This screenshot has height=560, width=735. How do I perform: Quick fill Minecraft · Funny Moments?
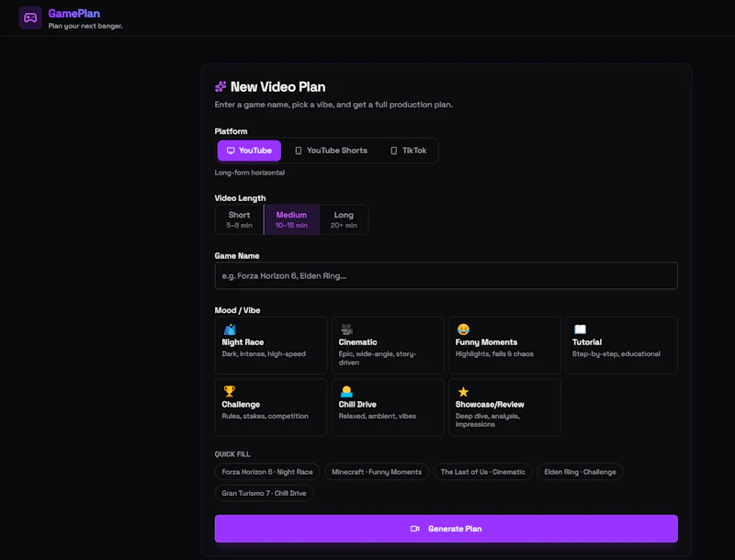point(377,472)
